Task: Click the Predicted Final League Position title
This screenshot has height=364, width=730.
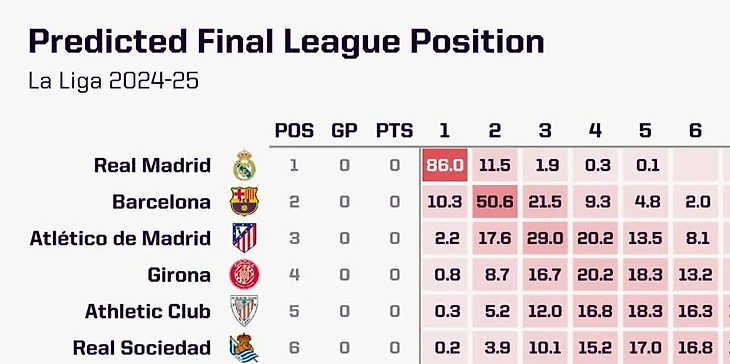Action: 286,42
